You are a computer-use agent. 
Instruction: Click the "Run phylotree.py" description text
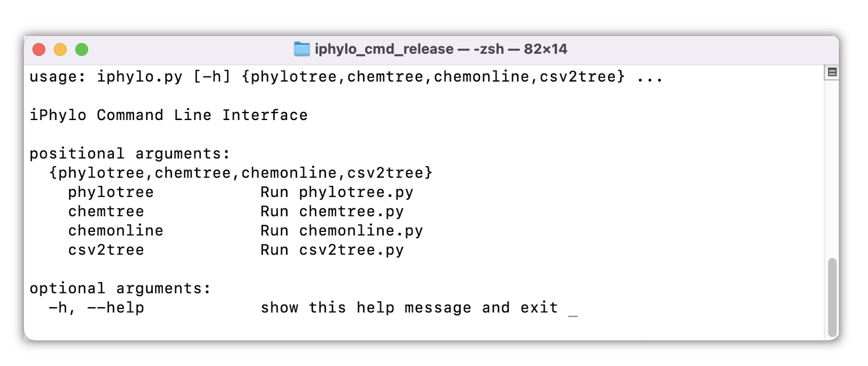pos(337,192)
